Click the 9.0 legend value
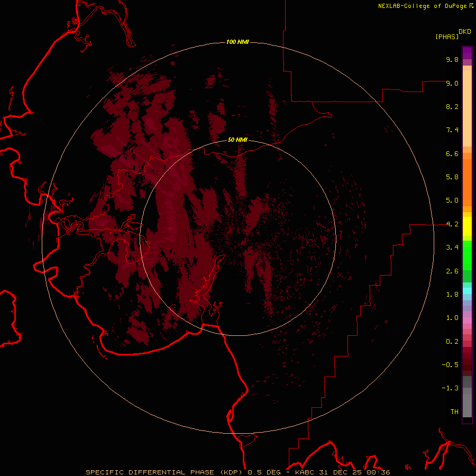This screenshot has height=476, width=476. (x=452, y=83)
